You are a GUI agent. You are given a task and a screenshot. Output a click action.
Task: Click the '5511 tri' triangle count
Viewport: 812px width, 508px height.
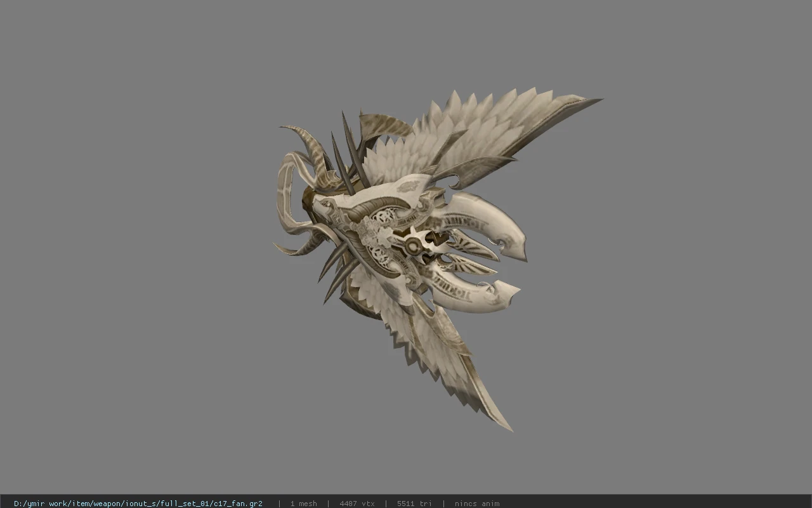click(x=414, y=504)
